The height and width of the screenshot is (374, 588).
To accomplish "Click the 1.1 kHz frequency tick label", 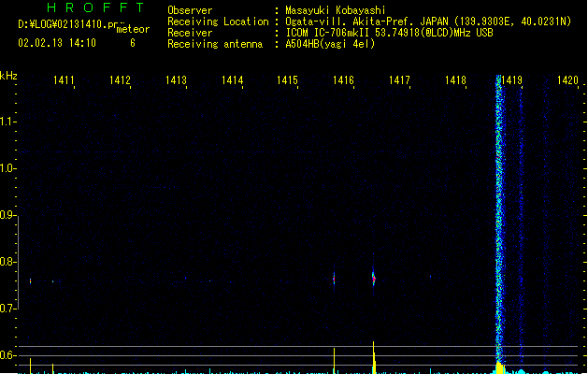I will click(7, 122).
